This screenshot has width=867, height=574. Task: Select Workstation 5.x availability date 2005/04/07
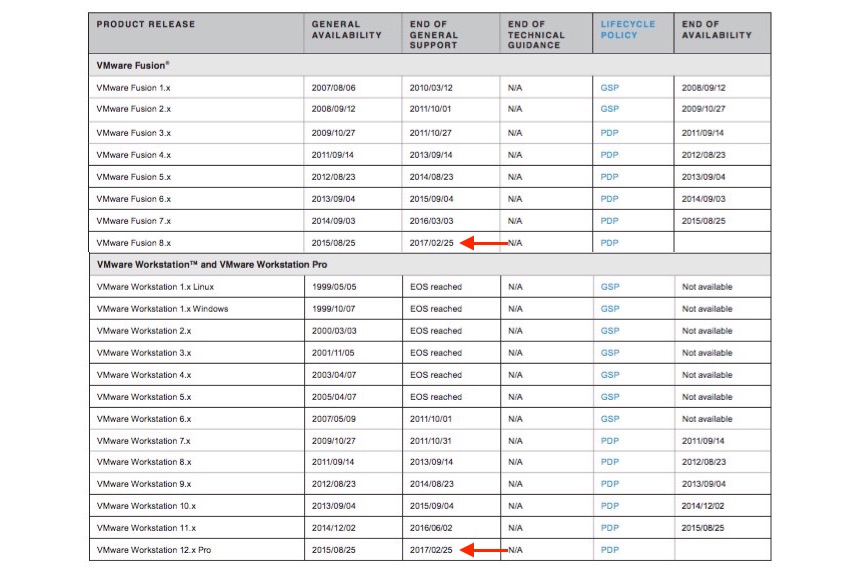click(334, 397)
